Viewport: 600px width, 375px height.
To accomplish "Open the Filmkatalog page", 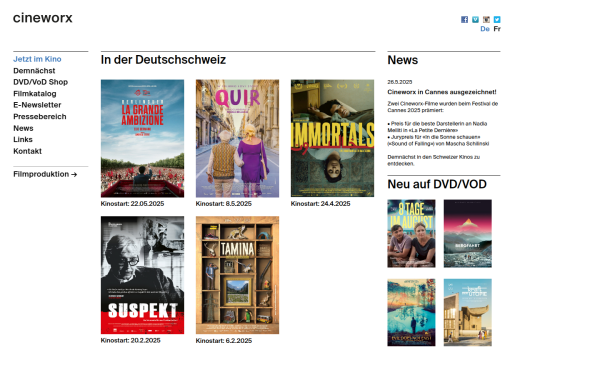I will click(35, 94).
